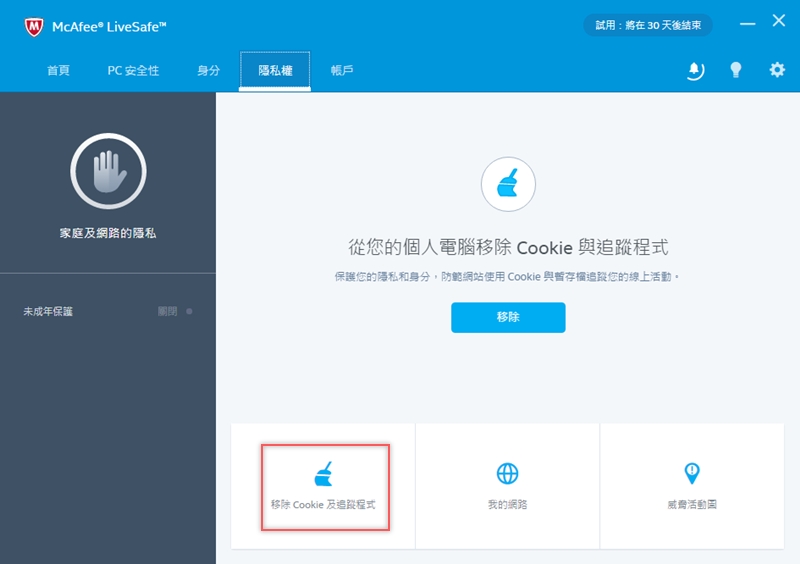Select the 移除 Cookie 及追蹤程式 tile
The height and width of the screenshot is (564, 800).
tap(323, 486)
